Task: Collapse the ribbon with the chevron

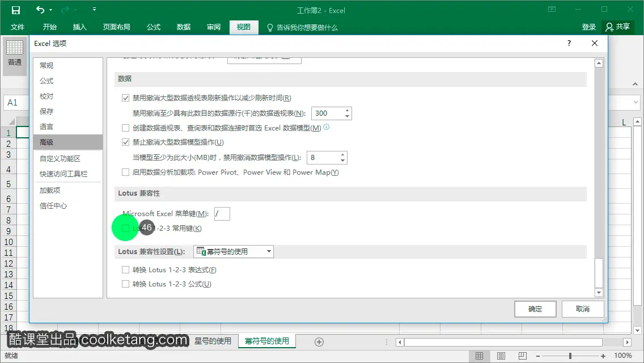Action: [635, 84]
